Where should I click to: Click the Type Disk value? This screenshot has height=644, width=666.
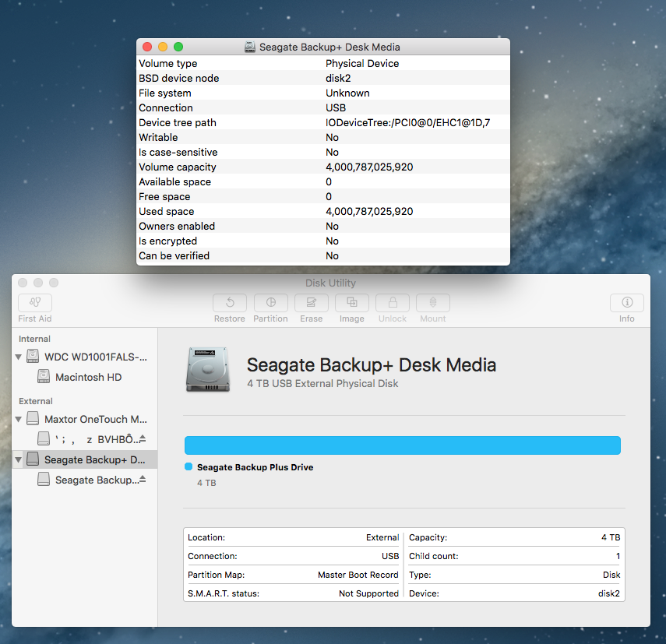pos(611,575)
